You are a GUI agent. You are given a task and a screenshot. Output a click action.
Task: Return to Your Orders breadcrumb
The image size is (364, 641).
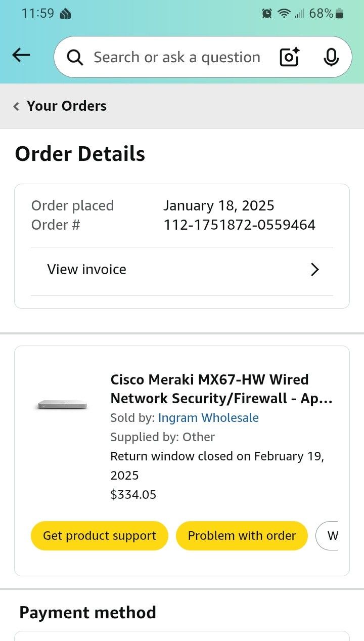[x=67, y=106]
